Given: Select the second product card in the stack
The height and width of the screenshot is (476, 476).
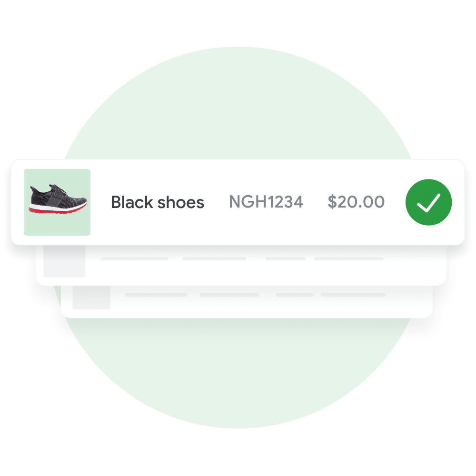Looking at the screenshot, I should (241, 265).
